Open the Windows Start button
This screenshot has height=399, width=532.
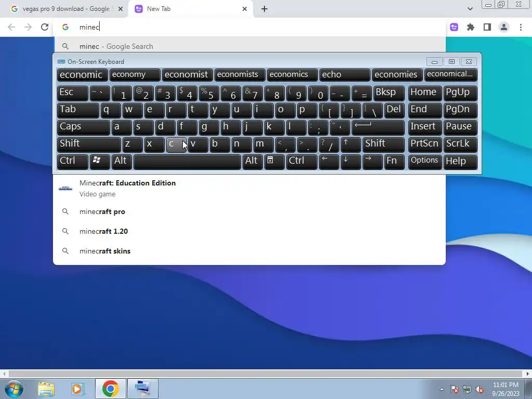14,389
